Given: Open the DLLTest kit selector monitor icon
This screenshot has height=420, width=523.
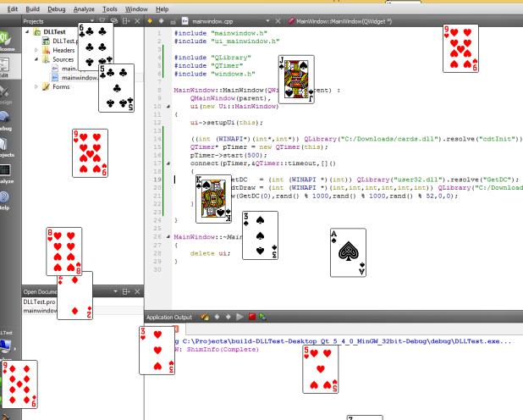Looking at the screenshot, I should click(5, 345).
